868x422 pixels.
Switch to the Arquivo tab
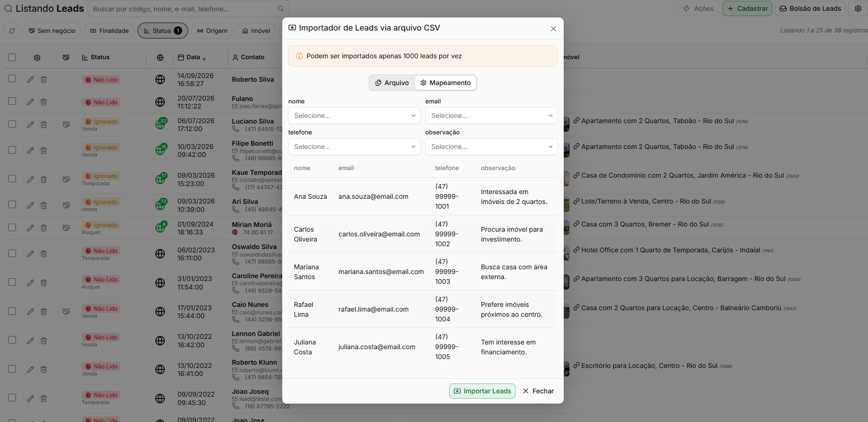click(x=392, y=83)
